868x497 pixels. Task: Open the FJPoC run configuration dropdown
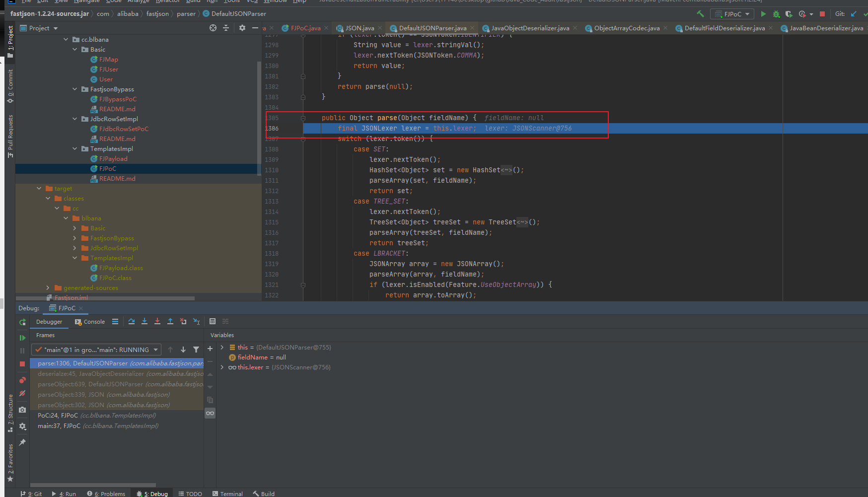(732, 14)
